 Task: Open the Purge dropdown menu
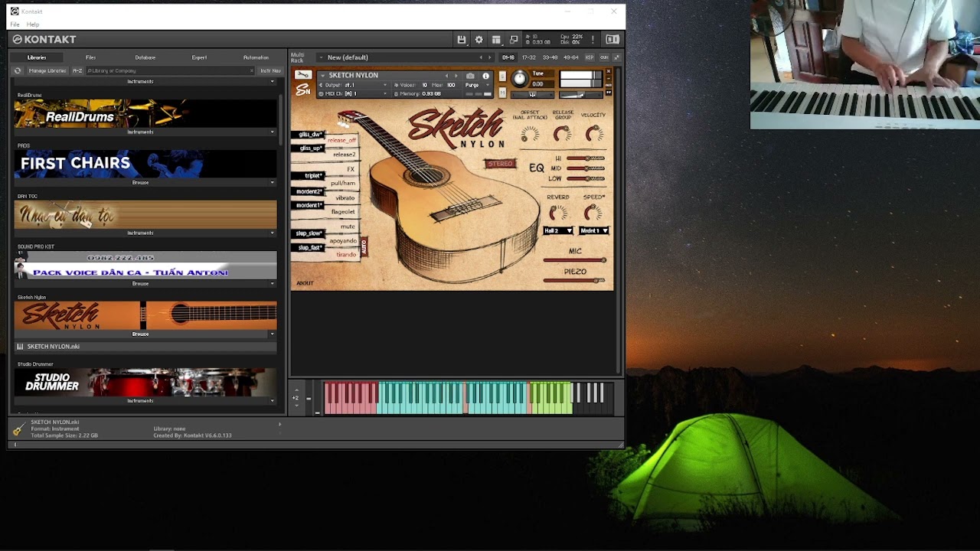pyautogui.click(x=478, y=85)
